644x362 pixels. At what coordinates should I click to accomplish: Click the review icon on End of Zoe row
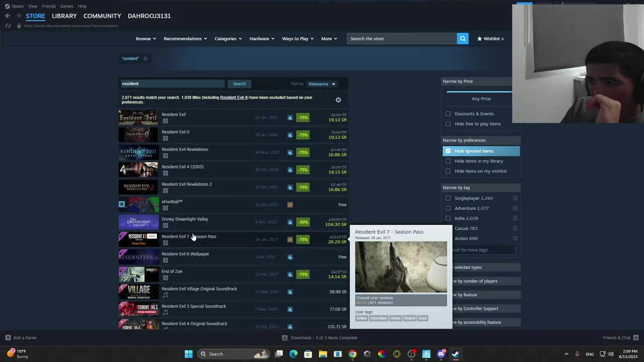290,275
